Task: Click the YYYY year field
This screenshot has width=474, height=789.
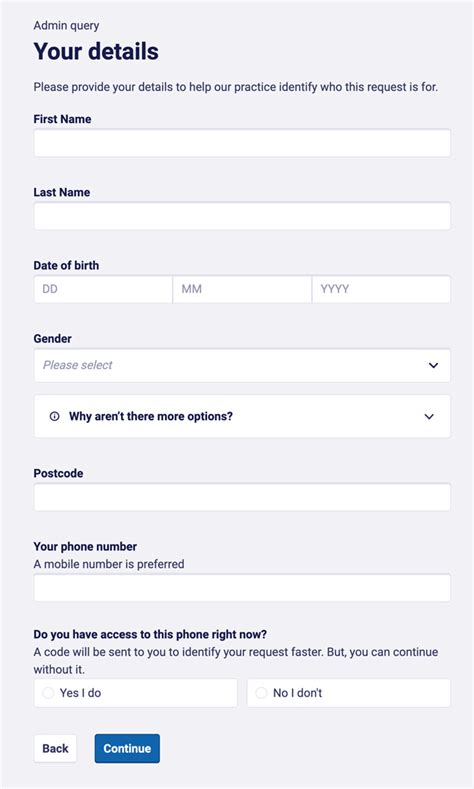Action: point(381,289)
